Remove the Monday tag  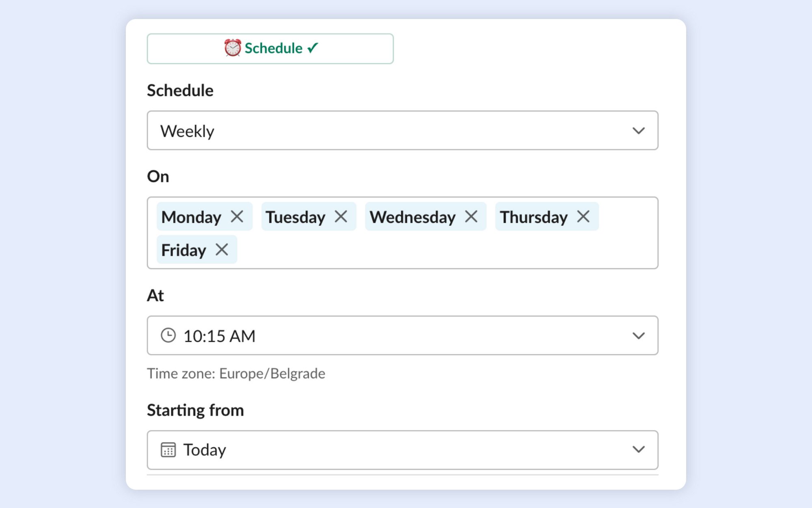237,217
